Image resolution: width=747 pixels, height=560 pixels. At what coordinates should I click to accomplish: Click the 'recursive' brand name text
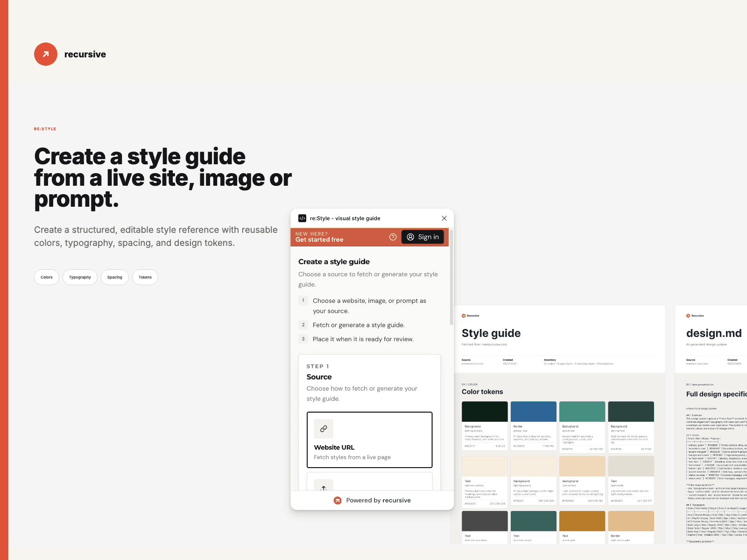point(85,55)
